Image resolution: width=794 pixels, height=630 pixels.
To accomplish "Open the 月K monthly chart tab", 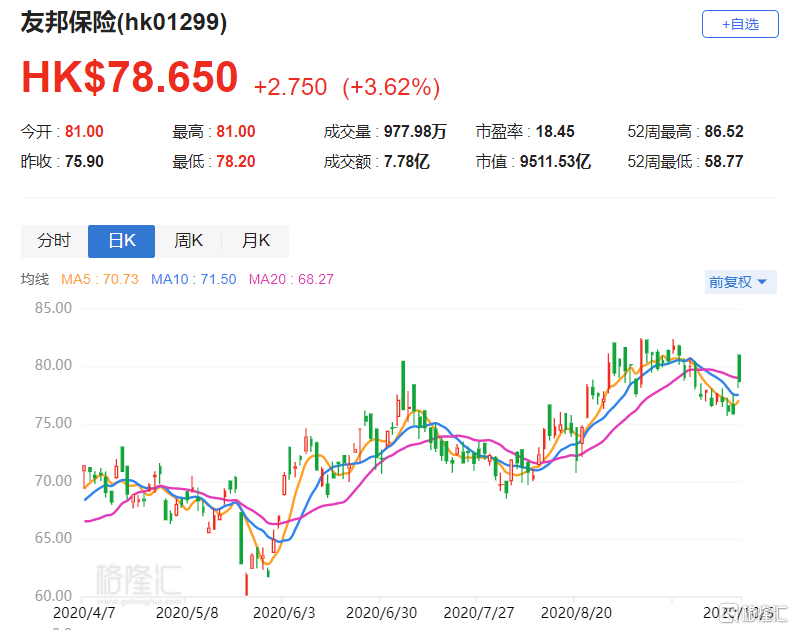I will pos(256,241).
